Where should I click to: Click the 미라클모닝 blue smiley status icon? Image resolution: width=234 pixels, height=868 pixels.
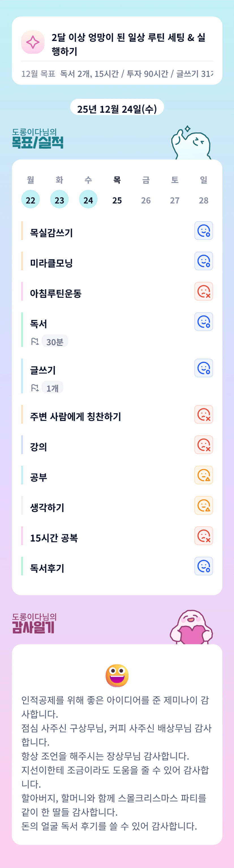[204, 261]
